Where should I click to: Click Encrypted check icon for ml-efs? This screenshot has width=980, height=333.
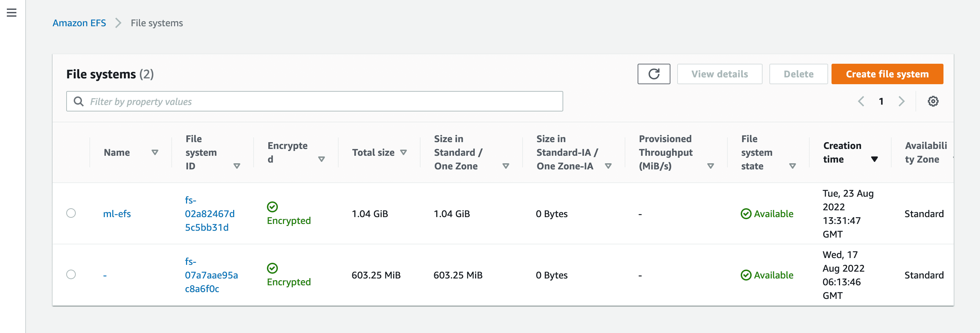pos(272,207)
